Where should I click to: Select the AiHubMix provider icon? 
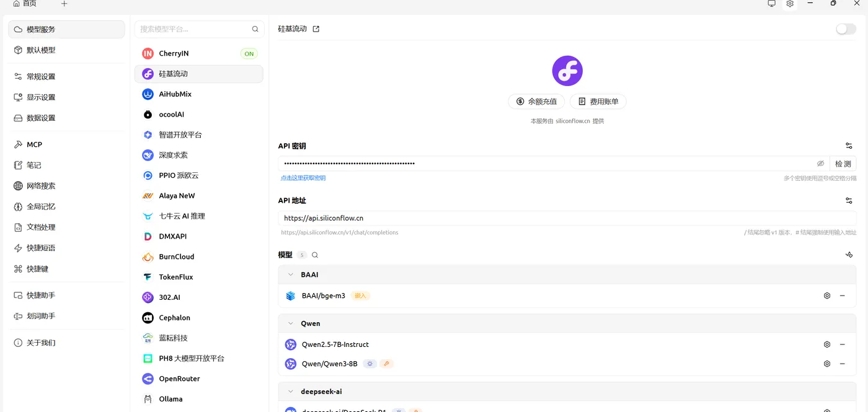[148, 94]
